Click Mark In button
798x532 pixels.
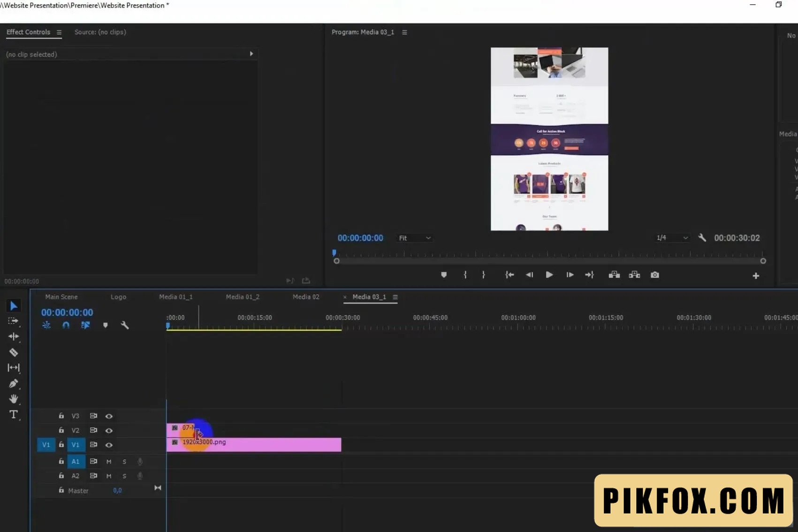point(465,275)
